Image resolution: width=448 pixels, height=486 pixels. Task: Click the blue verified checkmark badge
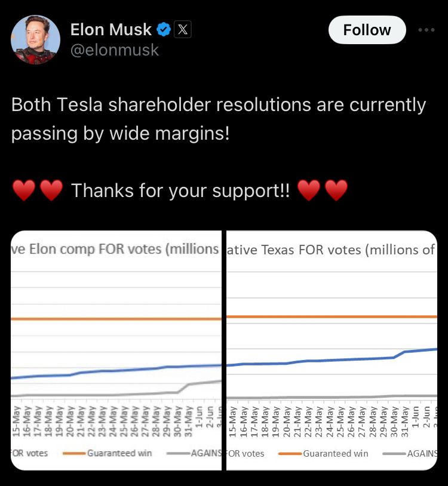(164, 30)
